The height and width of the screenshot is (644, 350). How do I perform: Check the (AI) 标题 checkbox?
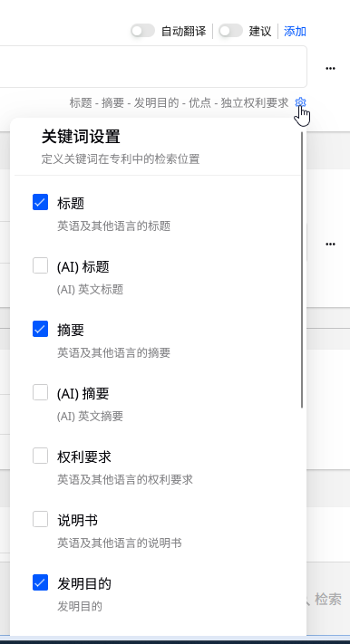pos(40,265)
